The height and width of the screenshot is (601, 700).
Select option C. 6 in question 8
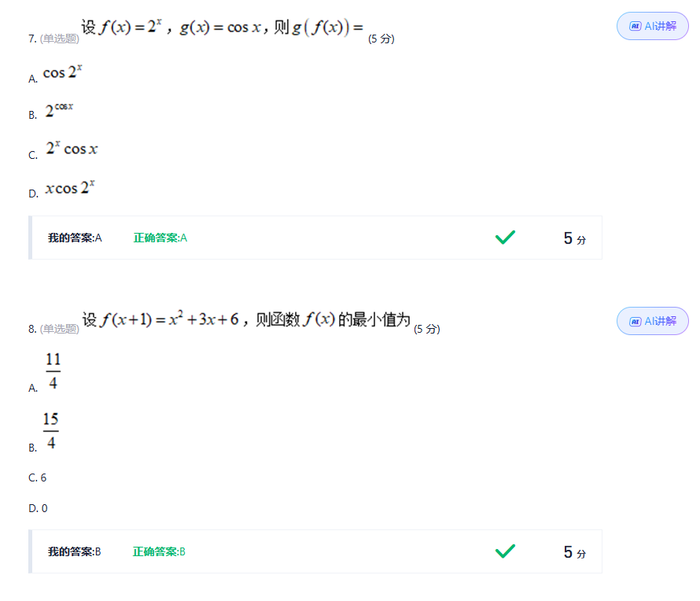pos(38,477)
